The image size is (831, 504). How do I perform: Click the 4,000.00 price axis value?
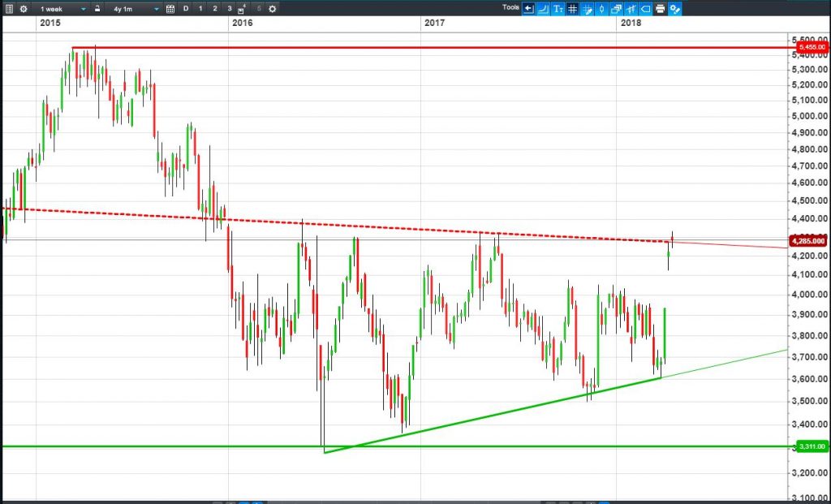point(811,295)
